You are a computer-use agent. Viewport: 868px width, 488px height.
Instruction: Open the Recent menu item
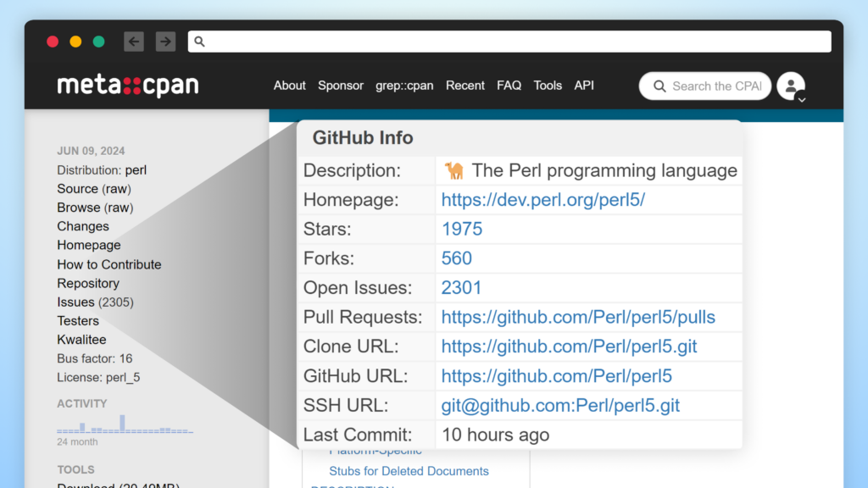[x=465, y=86]
